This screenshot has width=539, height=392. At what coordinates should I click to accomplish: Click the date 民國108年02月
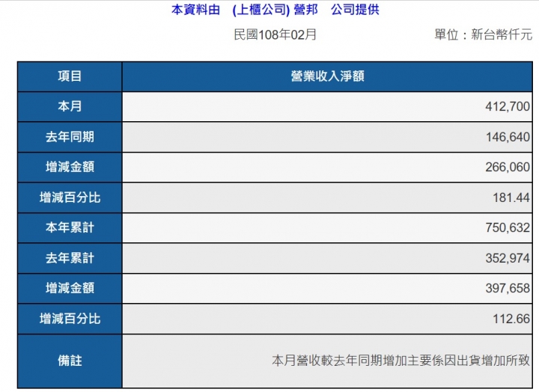point(275,34)
